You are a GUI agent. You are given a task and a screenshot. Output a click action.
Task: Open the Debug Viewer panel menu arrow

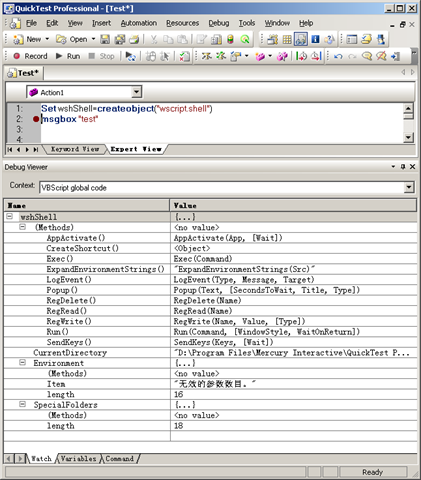pos(393,167)
